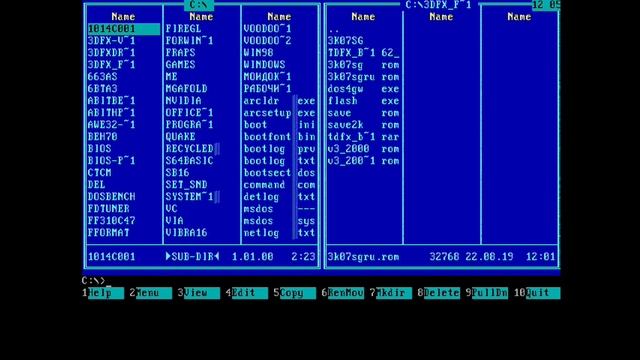
Task: Select the FFORMAT directory
Action: 108,233
